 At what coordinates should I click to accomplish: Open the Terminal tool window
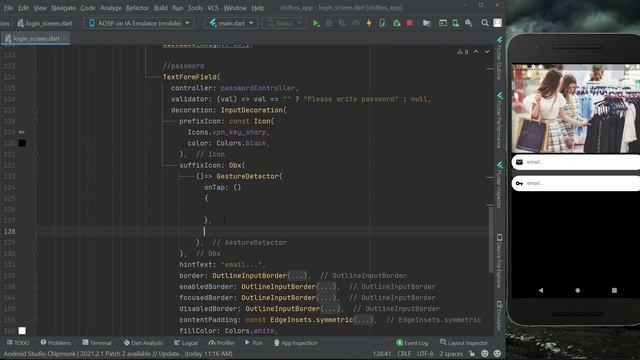(97, 343)
